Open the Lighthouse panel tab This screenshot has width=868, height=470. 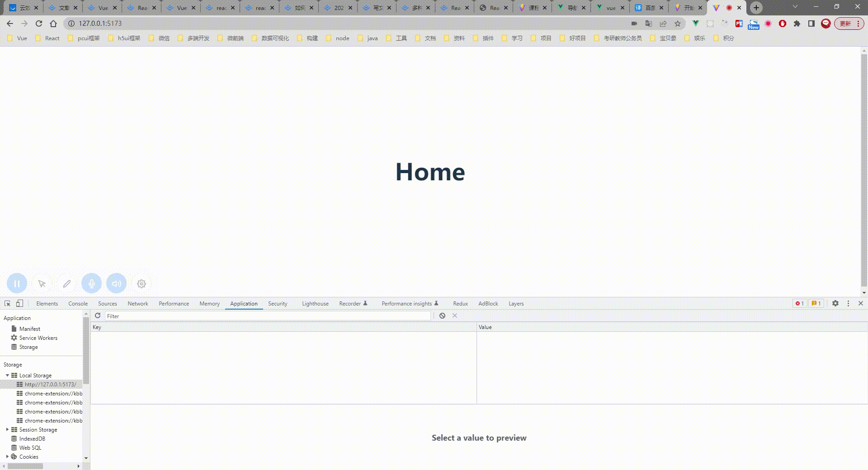(x=315, y=303)
